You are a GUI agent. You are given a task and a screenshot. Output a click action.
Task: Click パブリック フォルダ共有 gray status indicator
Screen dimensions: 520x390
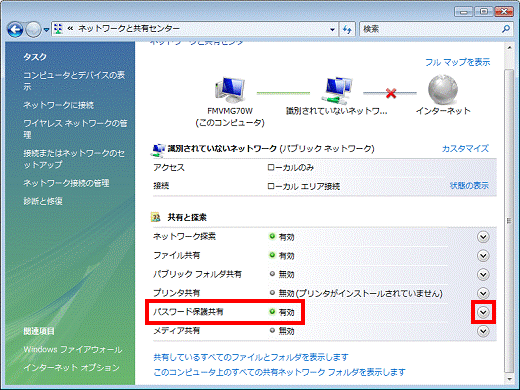click(272, 274)
